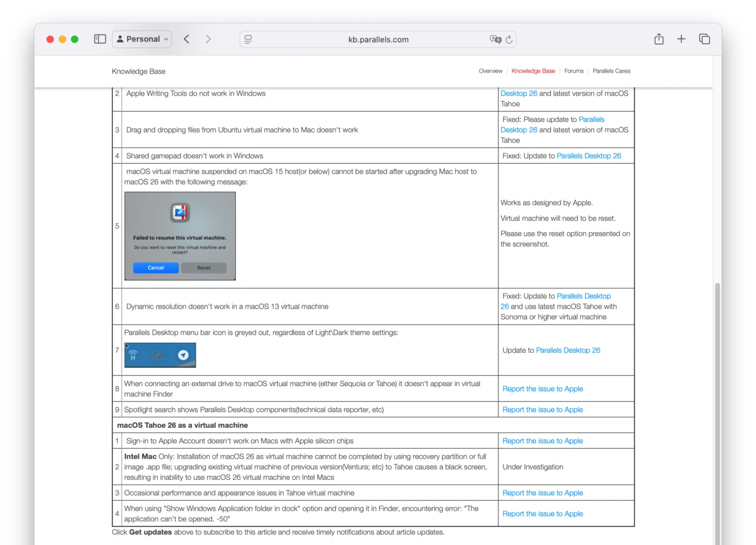The height and width of the screenshot is (545, 756).
Task: Toggle the Safari sidebar icon
Action: (x=100, y=38)
